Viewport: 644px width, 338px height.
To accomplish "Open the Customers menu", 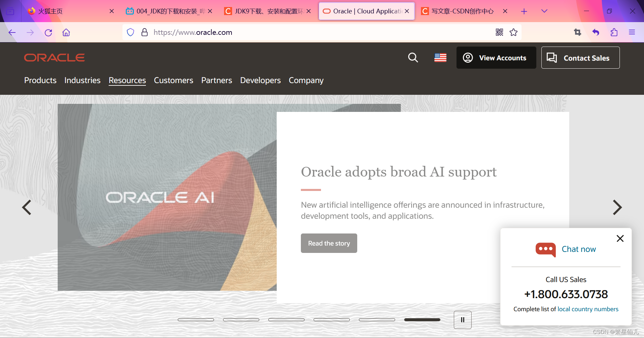I will coord(173,80).
